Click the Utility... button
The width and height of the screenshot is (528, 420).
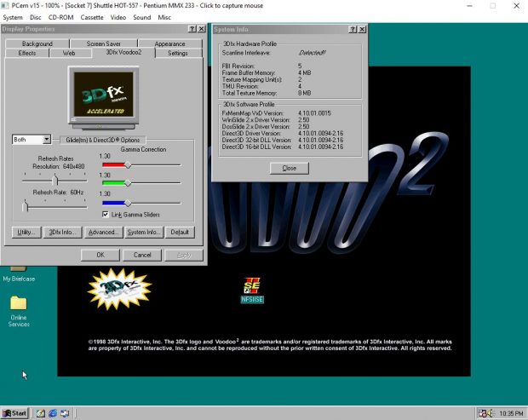click(26, 232)
